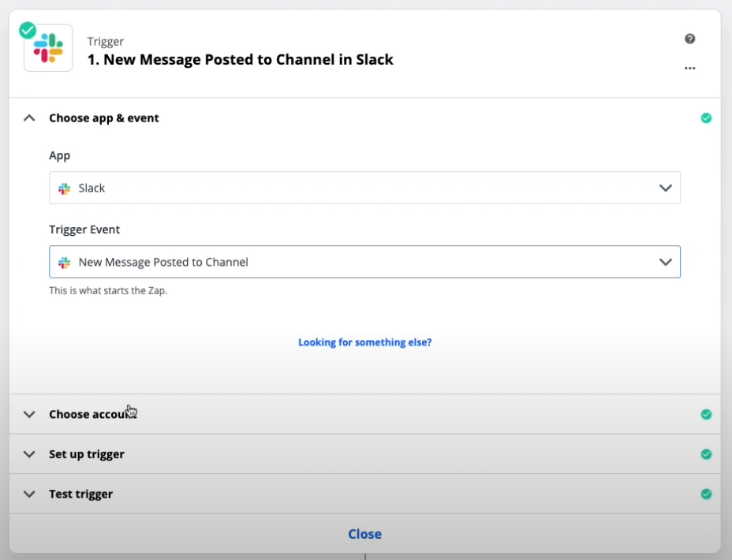The image size is (732, 560).
Task: Click the Test trigger heading
Action: point(80,494)
